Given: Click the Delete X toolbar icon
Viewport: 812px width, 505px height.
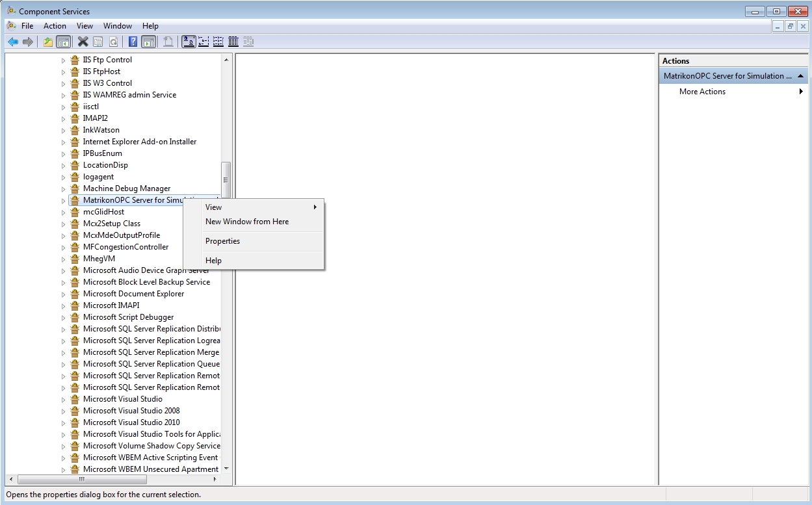Looking at the screenshot, I should tap(83, 42).
